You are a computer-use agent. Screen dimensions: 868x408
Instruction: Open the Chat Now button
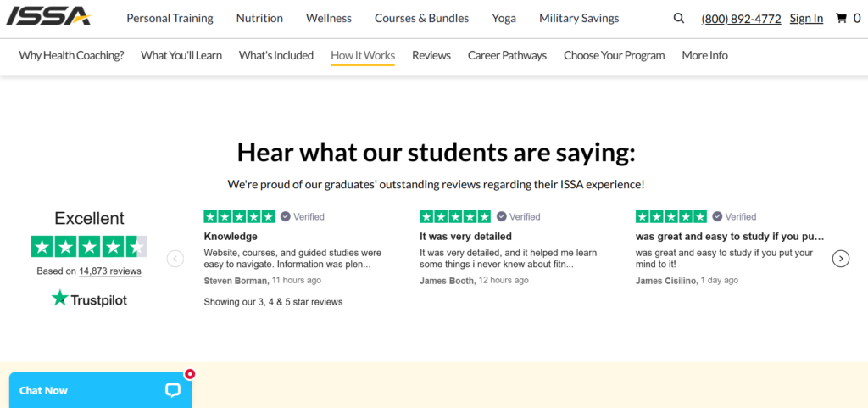click(x=101, y=390)
